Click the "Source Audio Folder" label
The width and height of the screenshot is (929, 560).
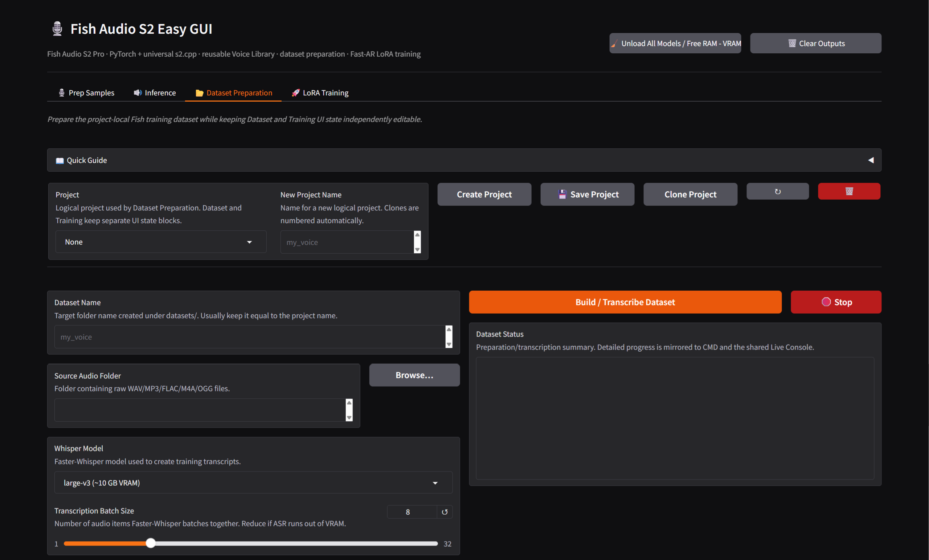pyautogui.click(x=87, y=376)
